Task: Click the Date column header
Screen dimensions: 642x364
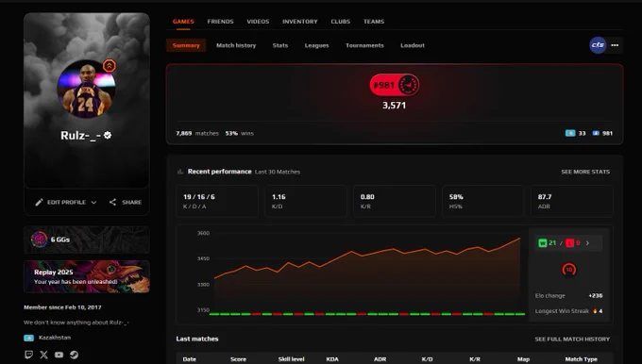Action: [189, 359]
